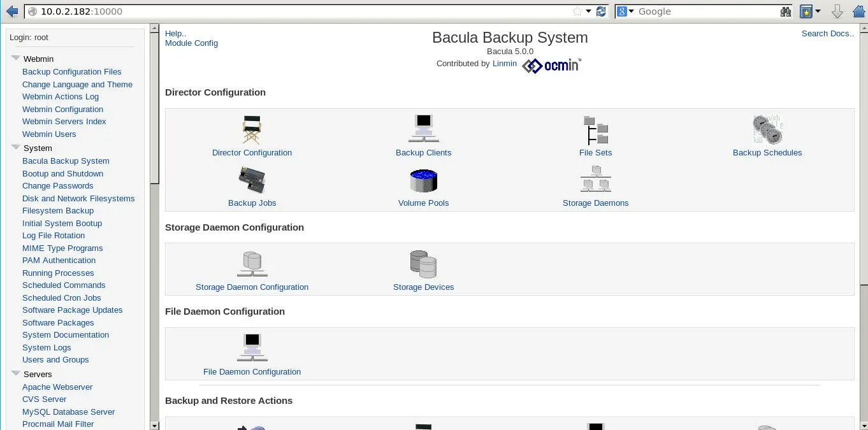Open the File Daemon Configuration computer icon

click(x=252, y=348)
